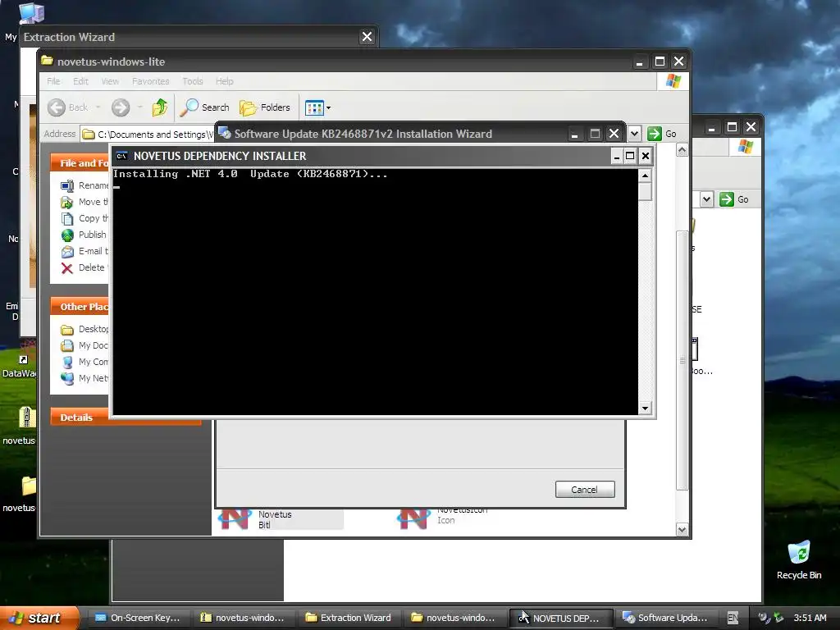Click the Publish to Web globe icon
840x630 pixels.
point(67,235)
